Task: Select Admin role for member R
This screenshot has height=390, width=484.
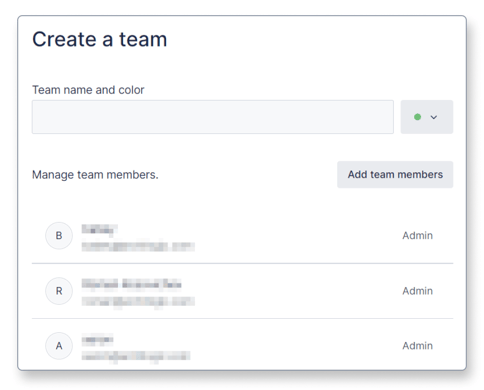Action: click(x=417, y=291)
